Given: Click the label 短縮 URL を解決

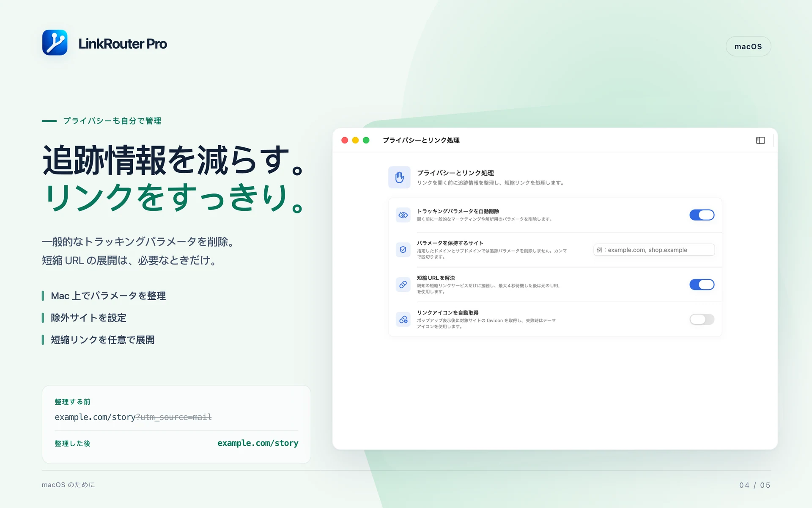Looking at the screenshot, I should point(436,278).
